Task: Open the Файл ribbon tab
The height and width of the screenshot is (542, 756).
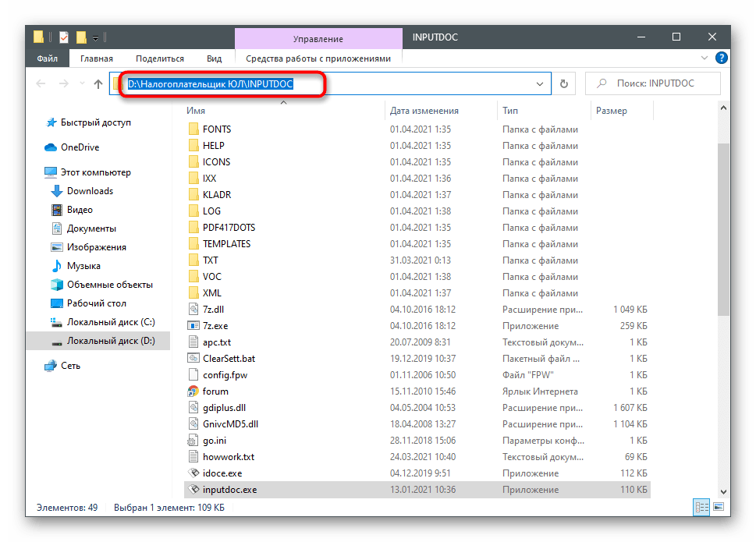Action: point(48,58)
